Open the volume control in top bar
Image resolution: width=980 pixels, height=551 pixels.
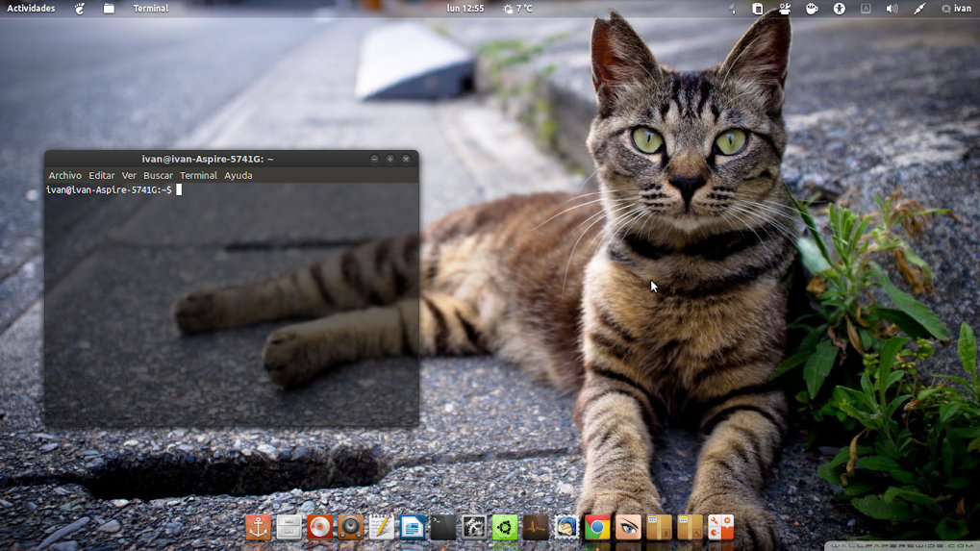pos(892,9)
